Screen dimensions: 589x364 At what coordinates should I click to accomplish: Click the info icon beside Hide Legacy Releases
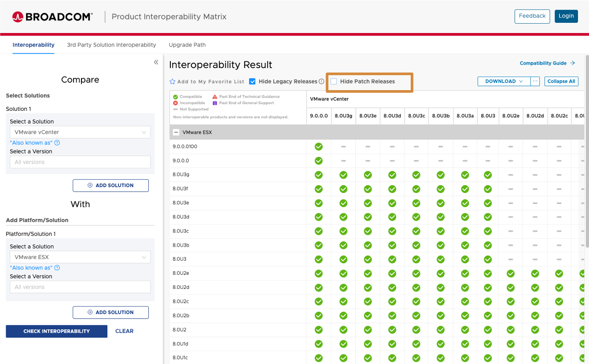pos(322,81)
